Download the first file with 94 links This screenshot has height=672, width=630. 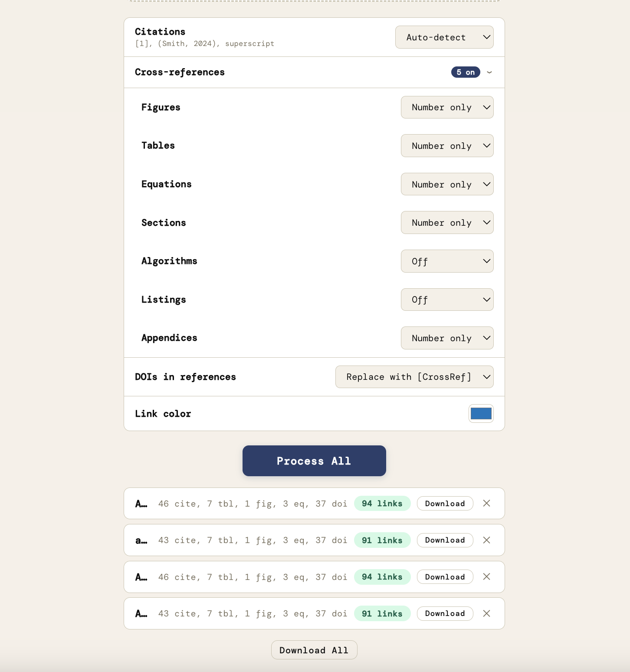445,503
